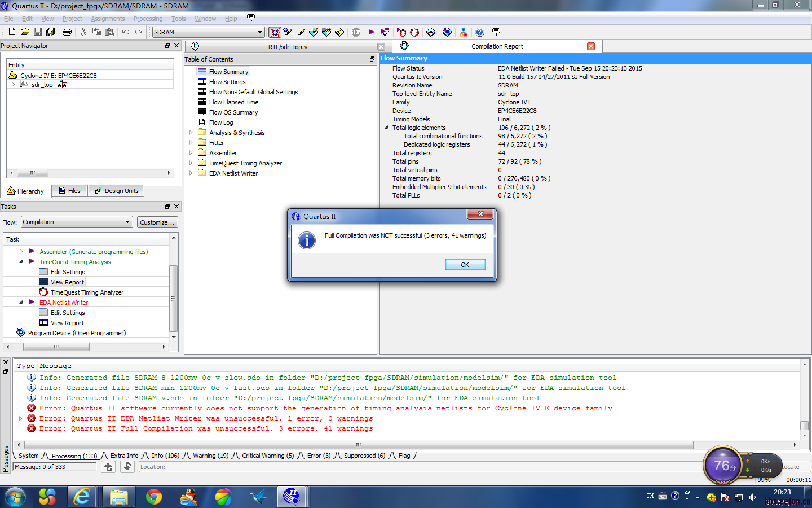This screenshot has height=508, width=812.
Task: Click the Save All toolbar icon
Action: pos(50,32)
